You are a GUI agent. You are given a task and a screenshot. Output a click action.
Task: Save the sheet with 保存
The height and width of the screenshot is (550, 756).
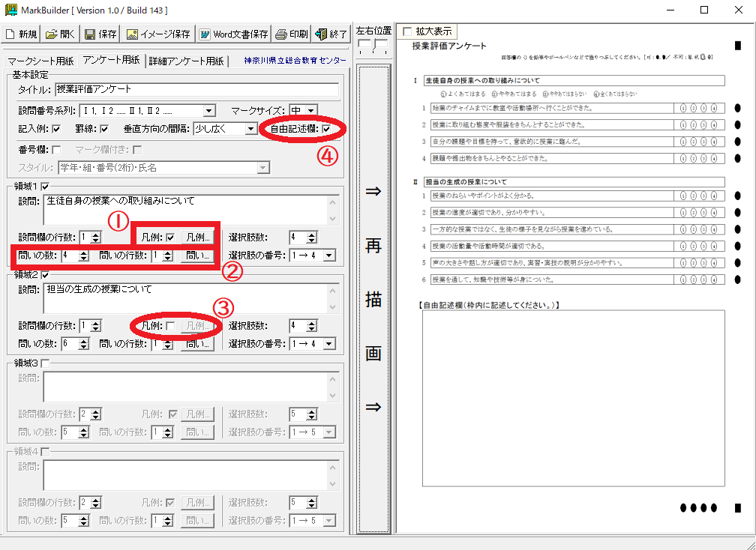tap(100, 34)
